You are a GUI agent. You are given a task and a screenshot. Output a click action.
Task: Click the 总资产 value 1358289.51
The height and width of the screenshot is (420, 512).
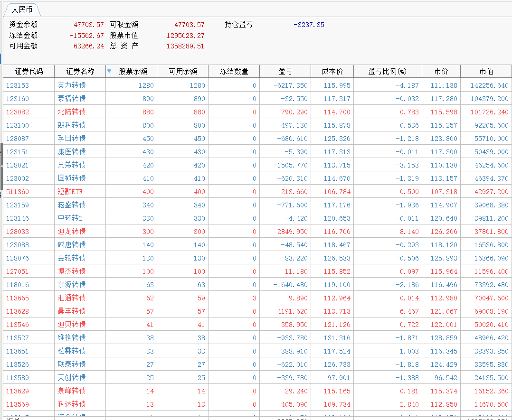click(x=185, y=46)
